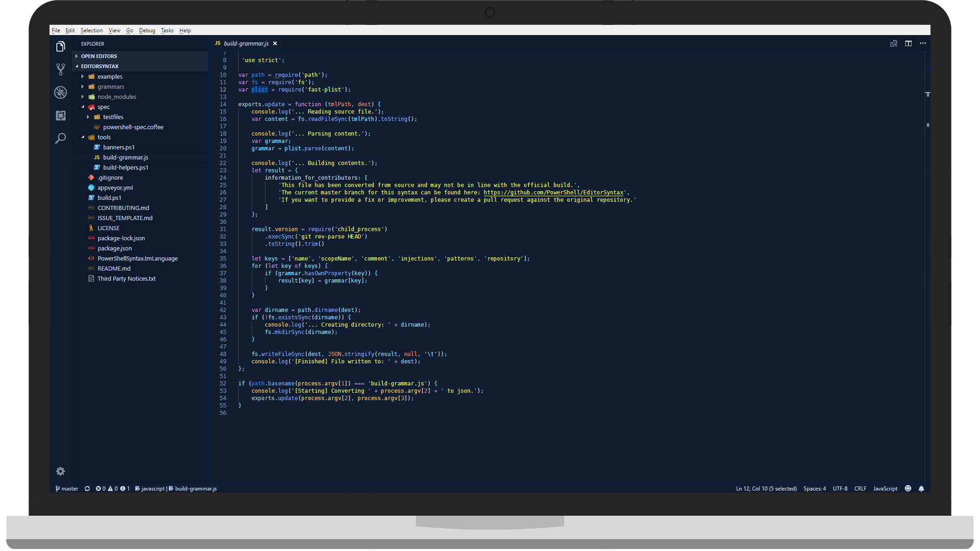980x551 pixels.
Task: Open the PowerShell EditorSyntax GitHub link
Action: 553,193
